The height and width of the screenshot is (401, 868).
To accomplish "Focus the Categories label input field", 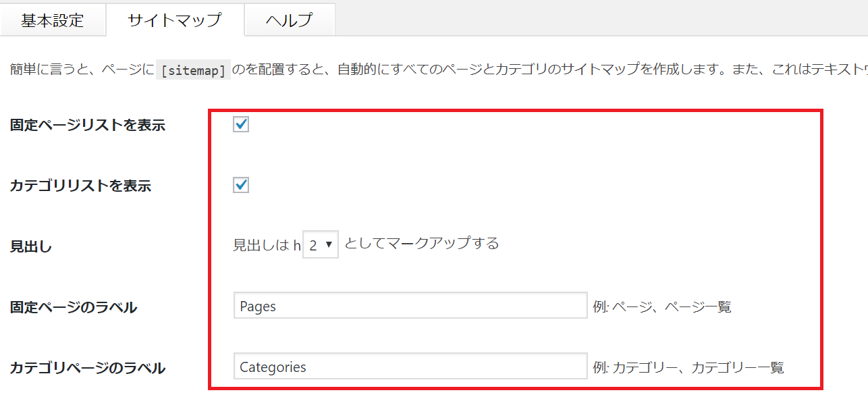I will (x=410, y=367).
